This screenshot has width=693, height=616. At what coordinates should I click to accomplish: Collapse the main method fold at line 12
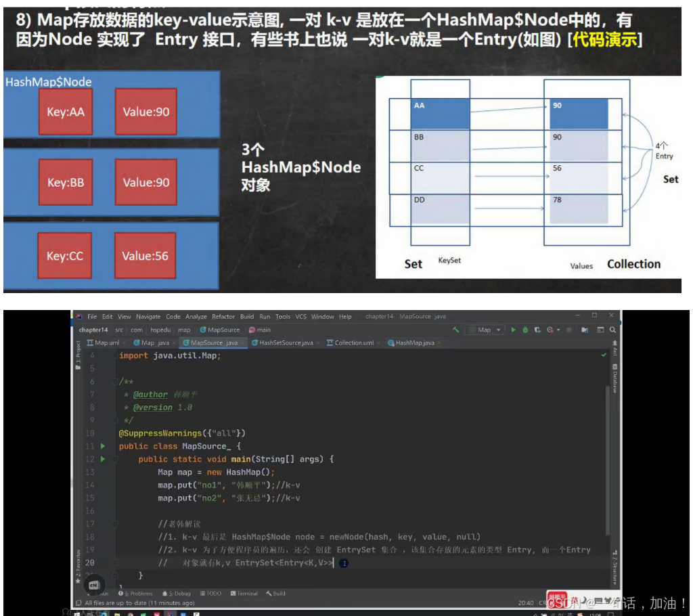click(115, 459)
